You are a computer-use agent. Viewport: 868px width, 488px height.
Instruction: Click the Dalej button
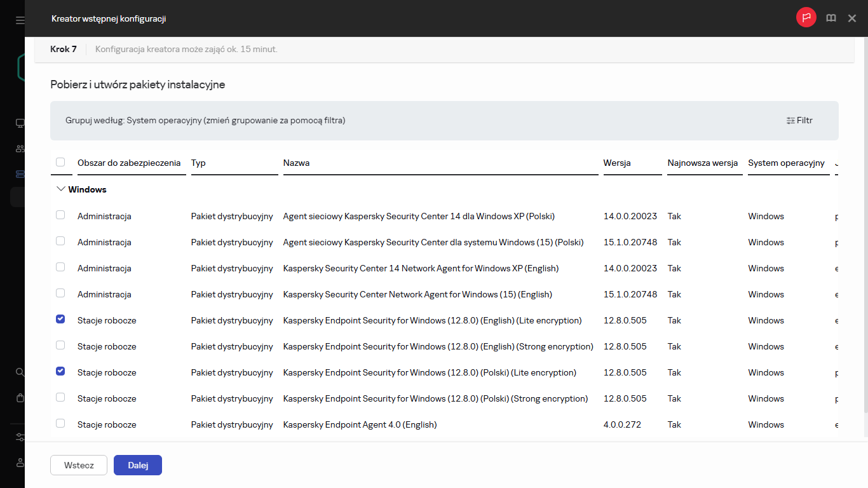(138, 465)
